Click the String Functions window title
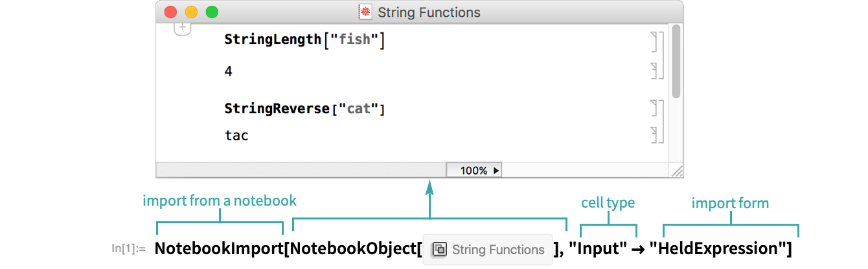868x269 pixels. [429, 12]
